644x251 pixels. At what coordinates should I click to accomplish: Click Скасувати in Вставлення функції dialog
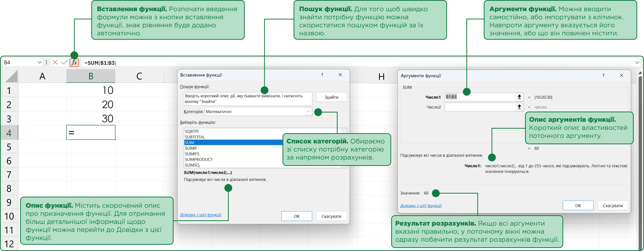click(331, 216)
